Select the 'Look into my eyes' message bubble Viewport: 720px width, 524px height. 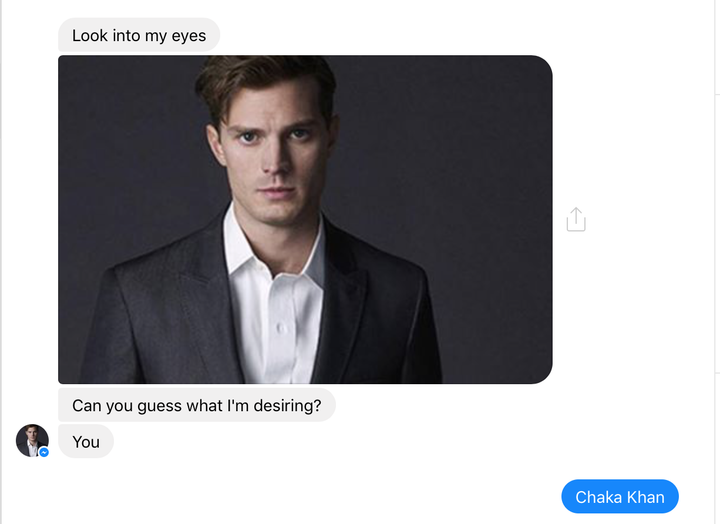click(139, 35)
